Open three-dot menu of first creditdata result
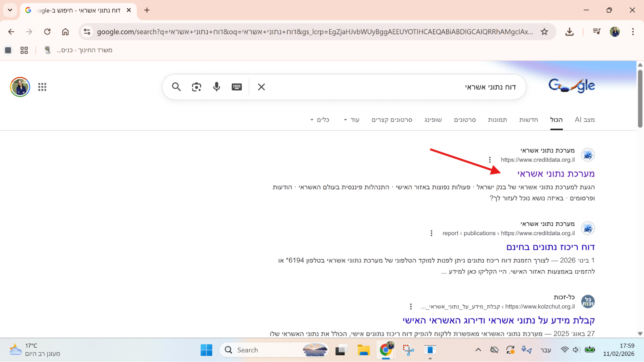The height and width of the screenshot is (362, 644). 490,160
